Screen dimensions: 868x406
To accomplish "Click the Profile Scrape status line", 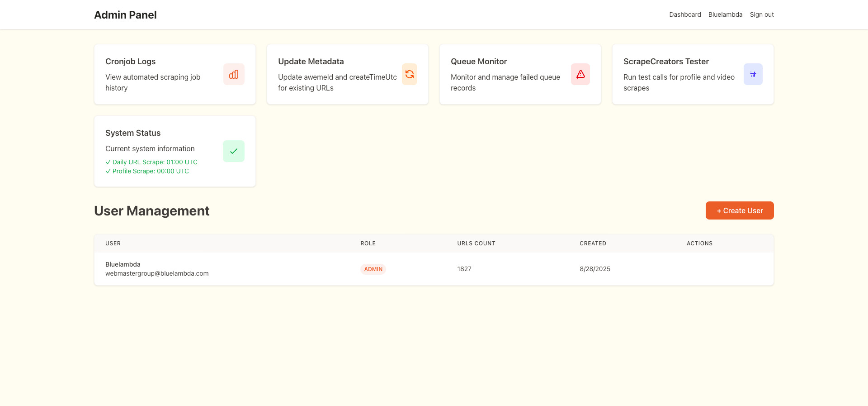I will (x=147, y=171).
